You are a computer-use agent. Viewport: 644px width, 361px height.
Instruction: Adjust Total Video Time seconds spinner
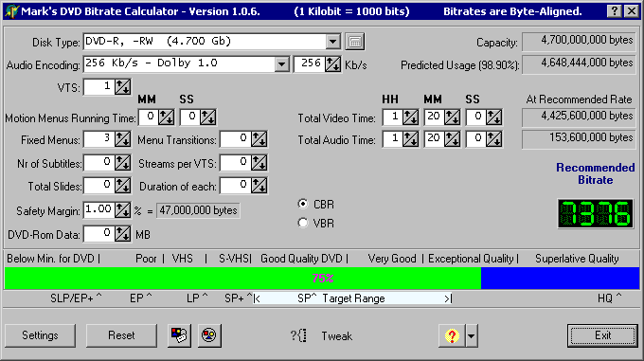[x=493, y=117]
